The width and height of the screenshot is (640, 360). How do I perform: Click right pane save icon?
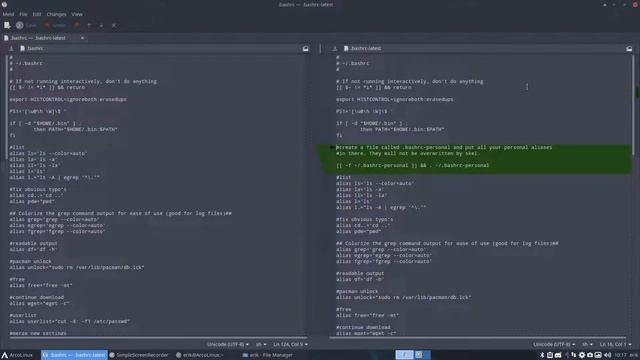point(335,49)
